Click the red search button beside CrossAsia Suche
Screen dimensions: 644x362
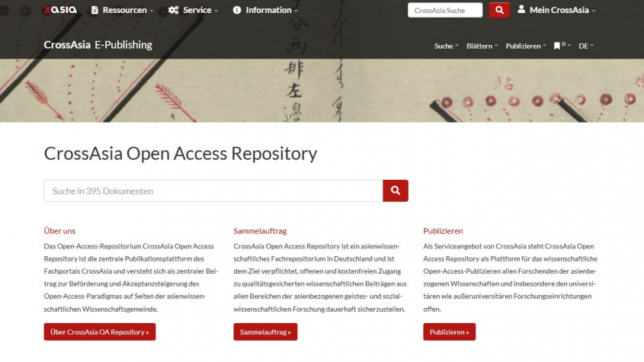(x=499, y=10)
